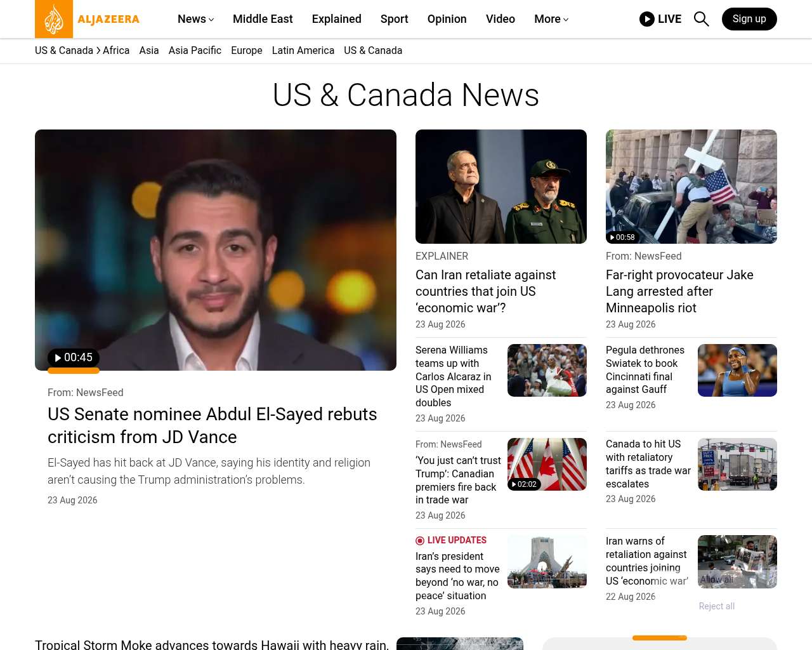Image resolution: width=812 pixels, height=650 pixels.
Task: Click Allow all cookies
Action: point(717,580)
